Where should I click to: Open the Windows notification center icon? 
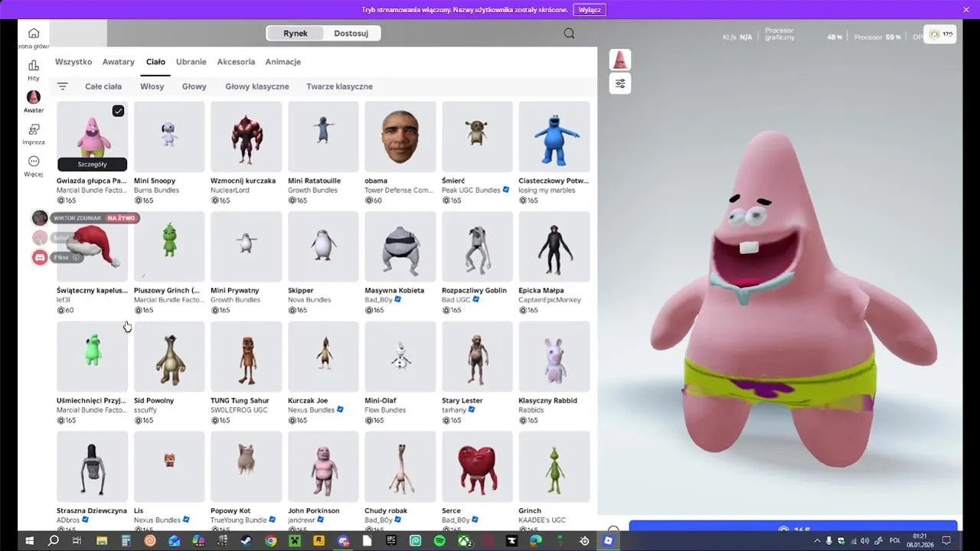[948, 540]
